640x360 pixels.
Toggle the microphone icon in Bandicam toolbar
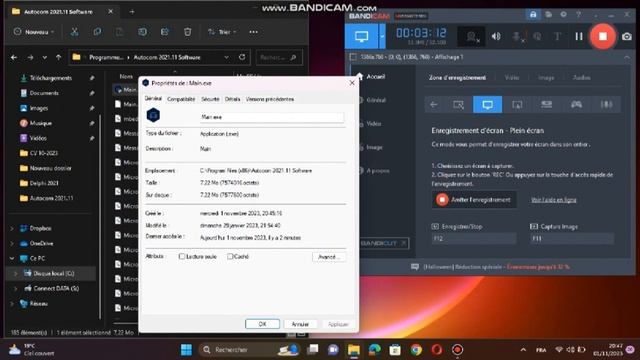pos(518,37)
